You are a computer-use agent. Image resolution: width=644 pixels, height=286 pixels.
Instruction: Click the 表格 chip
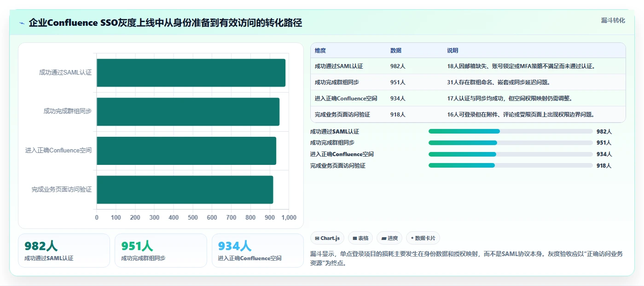click(x=360, y=238)
